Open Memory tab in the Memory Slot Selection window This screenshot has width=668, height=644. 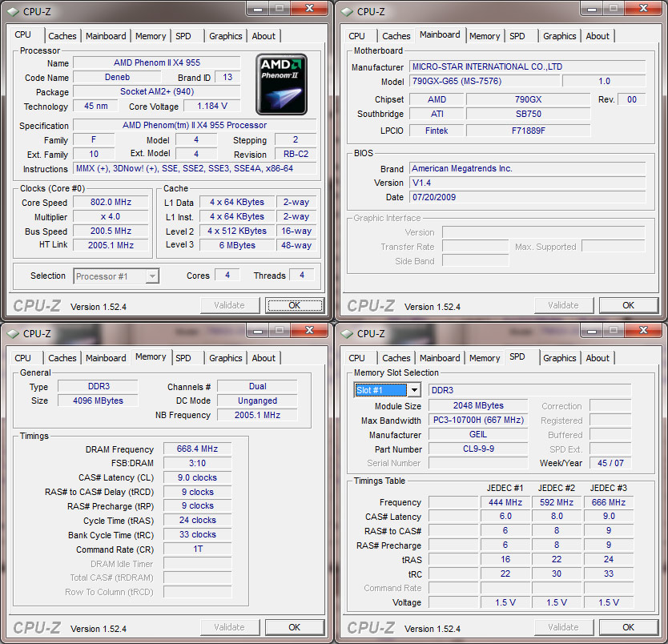coord(485,358)
